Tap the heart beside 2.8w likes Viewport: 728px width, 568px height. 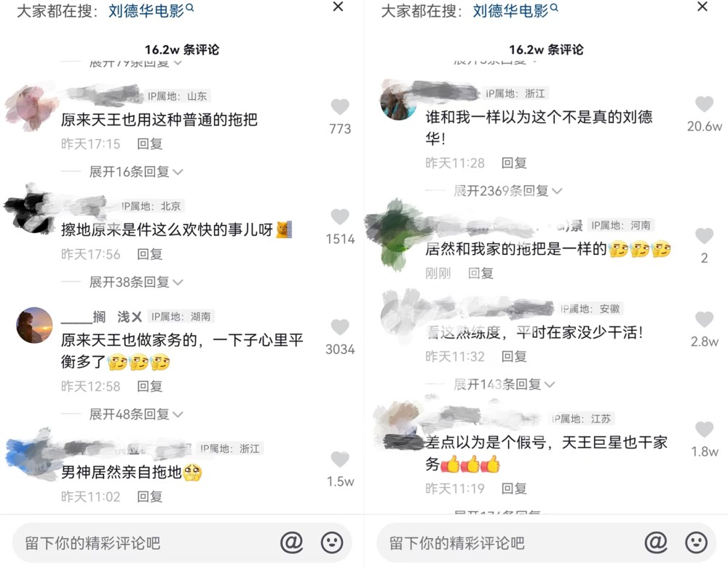704,319
